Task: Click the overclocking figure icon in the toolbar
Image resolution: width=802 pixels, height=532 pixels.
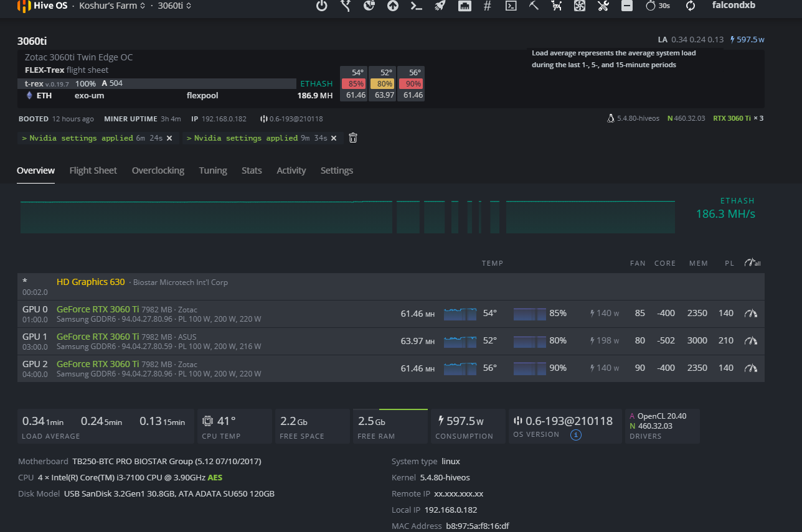Action: click(x=557, y=6)
